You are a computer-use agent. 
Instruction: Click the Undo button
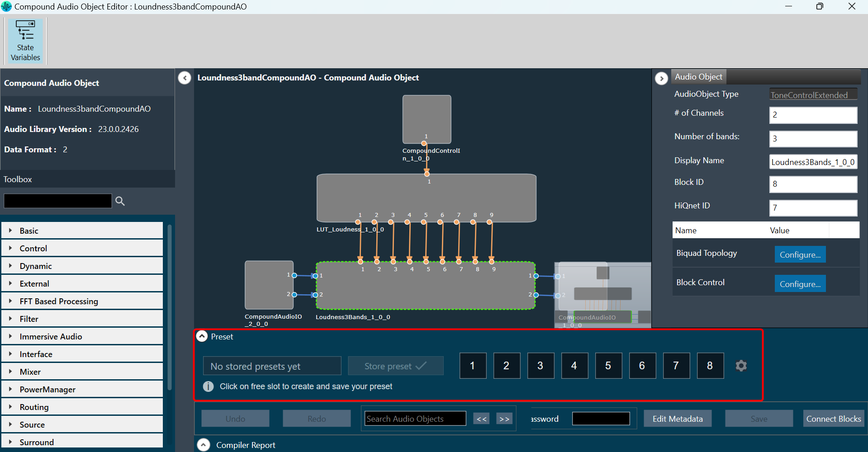235,419
